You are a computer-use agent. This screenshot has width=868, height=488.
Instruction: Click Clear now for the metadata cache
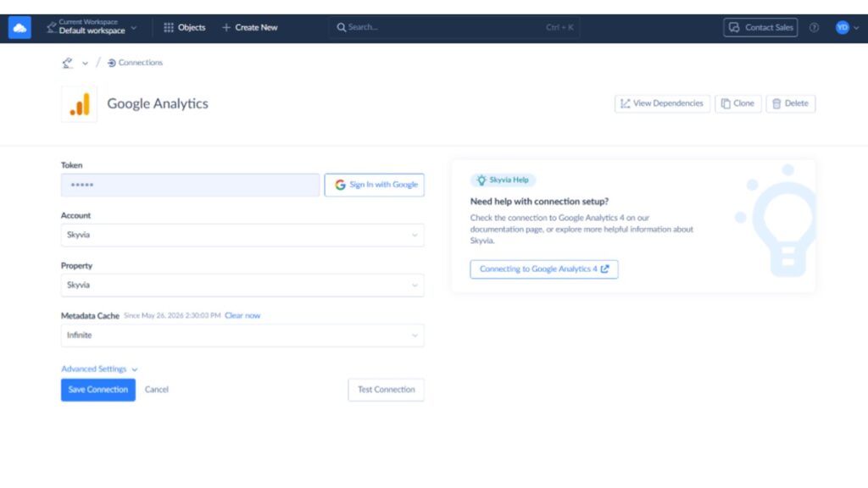242,315
